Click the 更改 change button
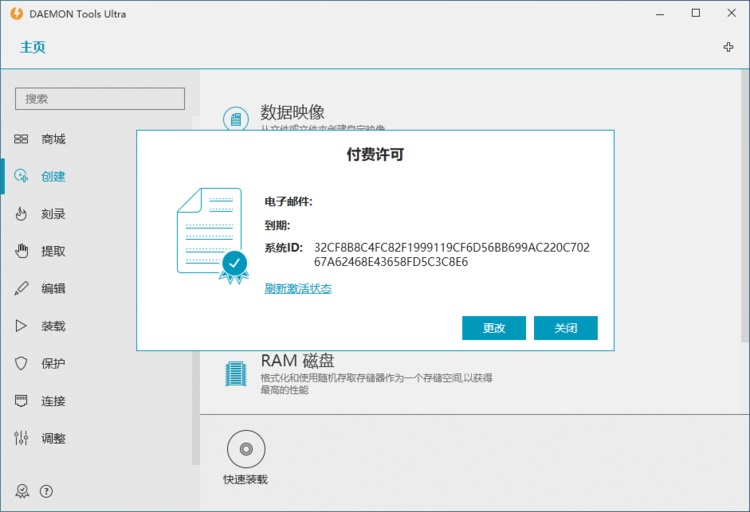Image resolution: width=750 pixels, height=512 pixels. pos(494,328)
